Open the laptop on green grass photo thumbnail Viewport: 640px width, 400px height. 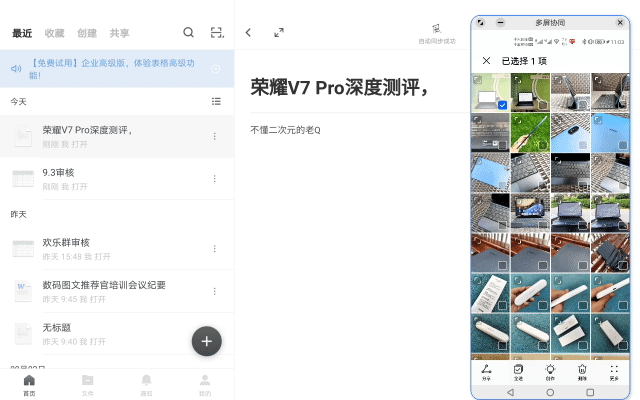coord(530,92)
